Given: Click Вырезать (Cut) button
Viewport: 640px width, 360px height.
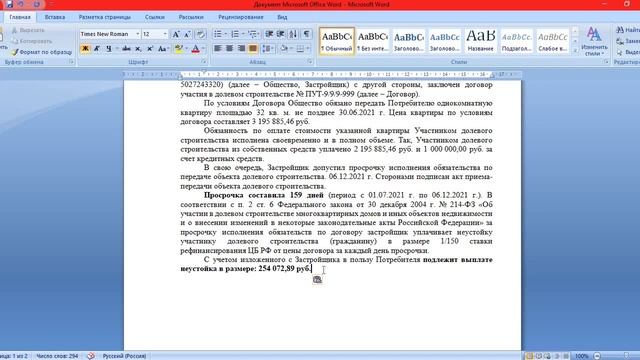Looking at the screenshot, I should tap(28, 30).
